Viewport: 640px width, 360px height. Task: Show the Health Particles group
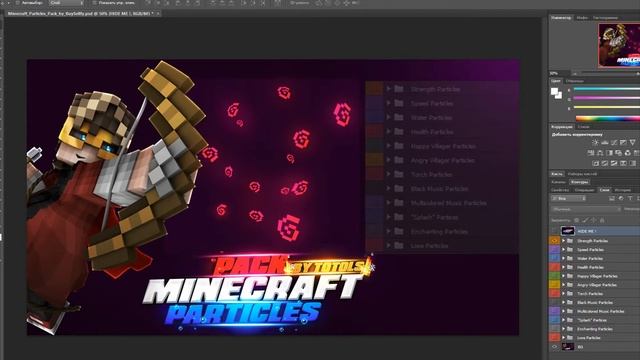554,267
